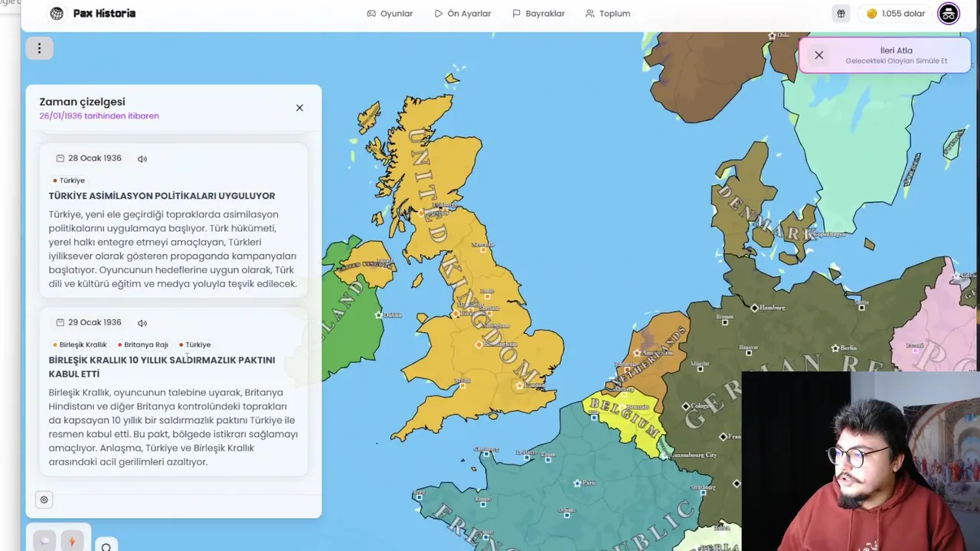Screen dimensions: 980x551
Task: Click the gift icon in top bar
Action: [841, 14]
